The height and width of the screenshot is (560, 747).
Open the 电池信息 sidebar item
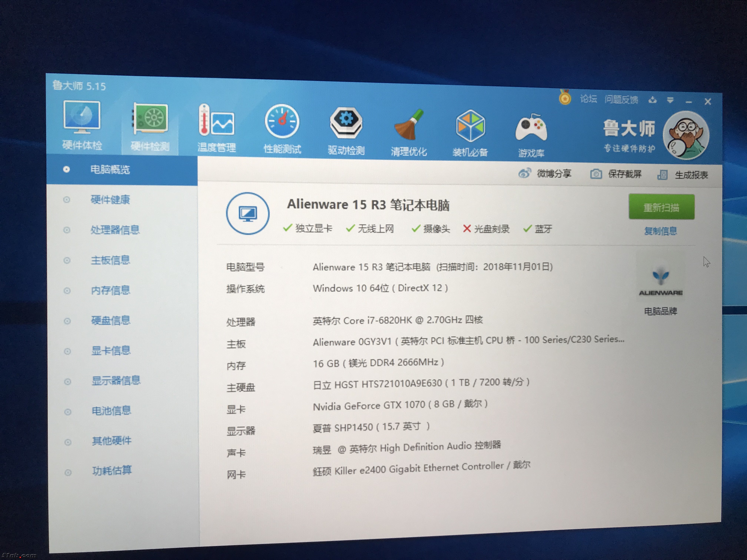(x=111, y=411)
